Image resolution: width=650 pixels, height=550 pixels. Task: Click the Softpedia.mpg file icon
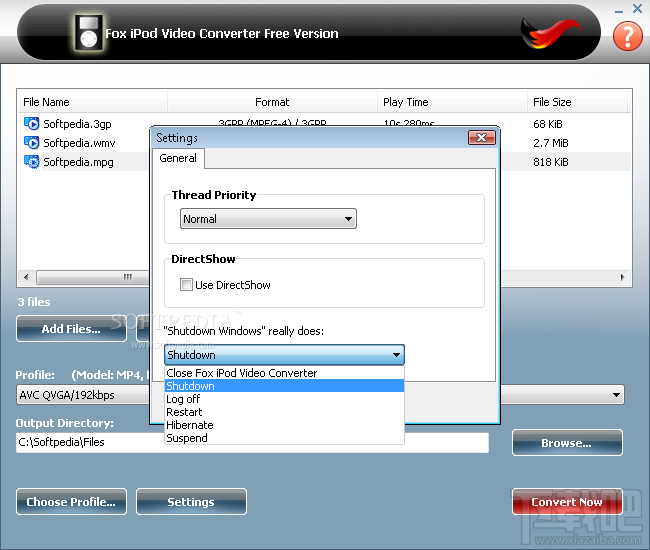[x=32, y=162]
